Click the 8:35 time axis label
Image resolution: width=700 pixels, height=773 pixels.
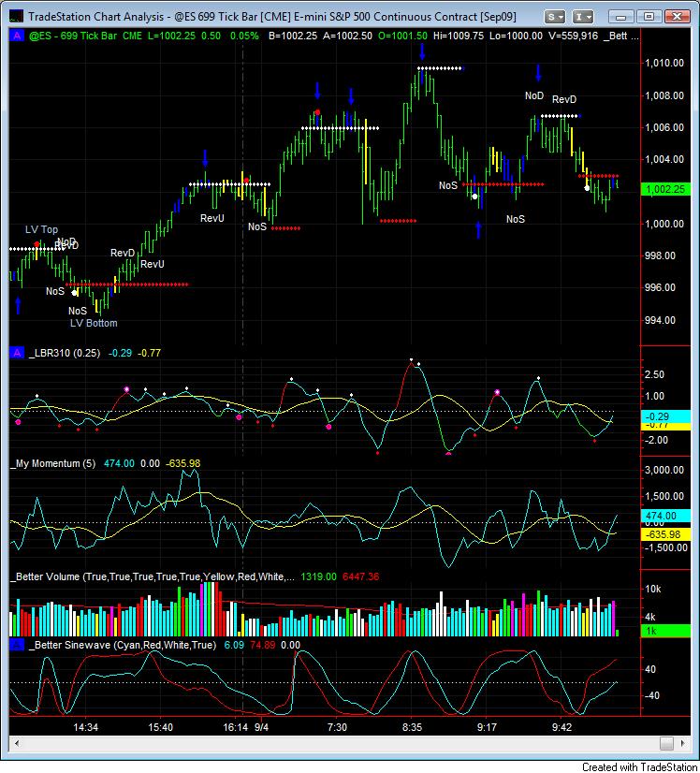pyautogui.click(x=412, y=727)
